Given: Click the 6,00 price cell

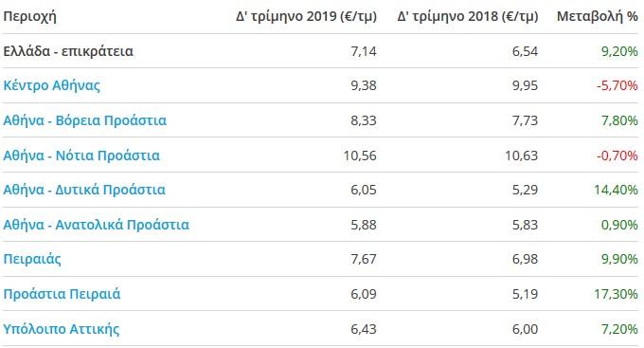Looking at the screenshot, I should point(525,329).
